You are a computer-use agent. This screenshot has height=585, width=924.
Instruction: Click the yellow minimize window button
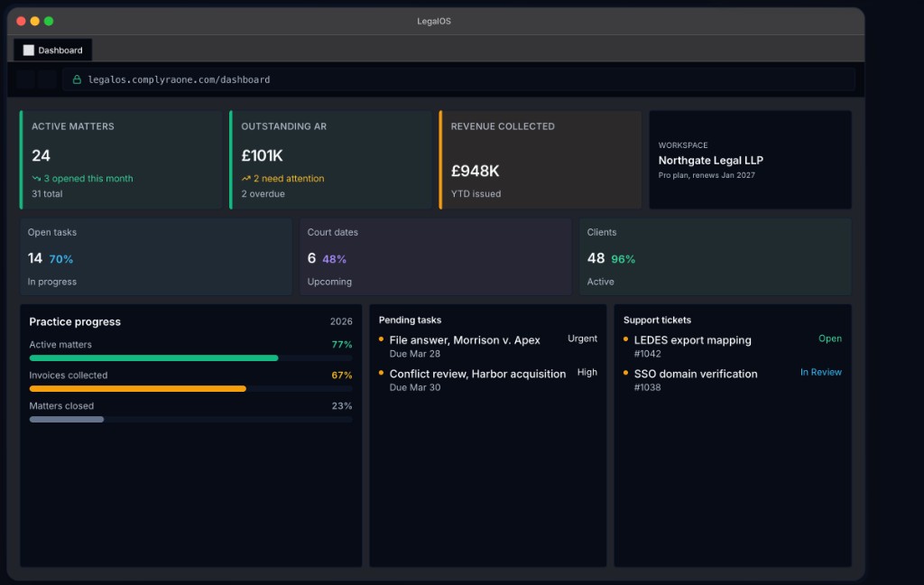point(35,22)
